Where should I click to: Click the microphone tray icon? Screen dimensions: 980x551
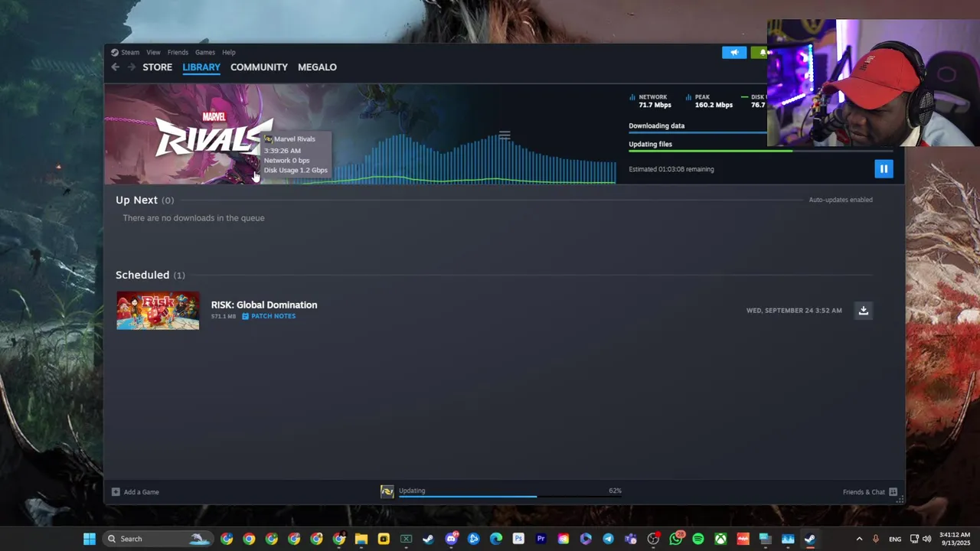[x=876, y=539]
